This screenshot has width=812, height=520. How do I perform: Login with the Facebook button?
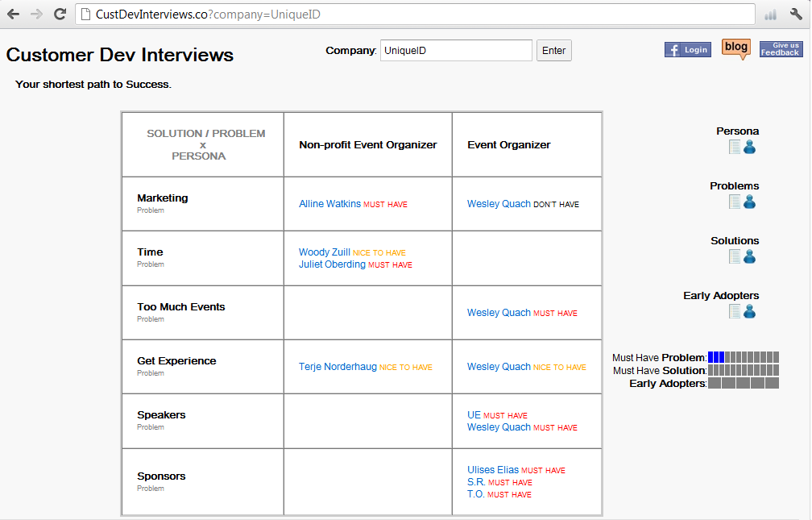tap(687, 49)
